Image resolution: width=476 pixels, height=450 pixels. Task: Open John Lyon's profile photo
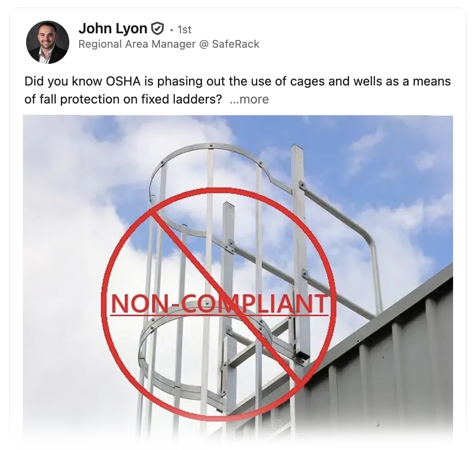tap(48, 42)
